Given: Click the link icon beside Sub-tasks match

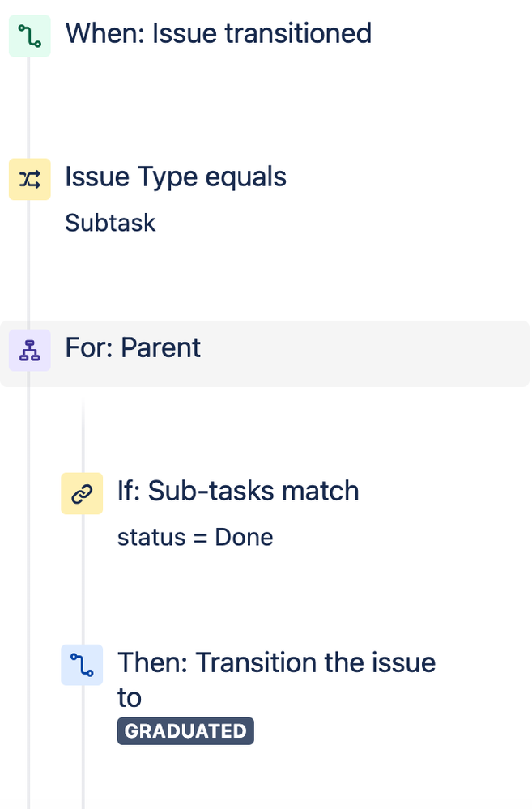Looking at the screenshot, I should (82, 493).
